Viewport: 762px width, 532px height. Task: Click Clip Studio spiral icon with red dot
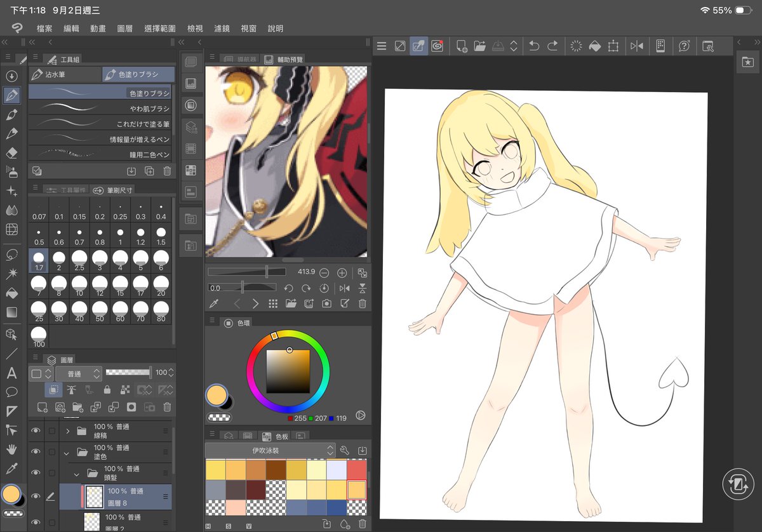(x=437, y=46)
